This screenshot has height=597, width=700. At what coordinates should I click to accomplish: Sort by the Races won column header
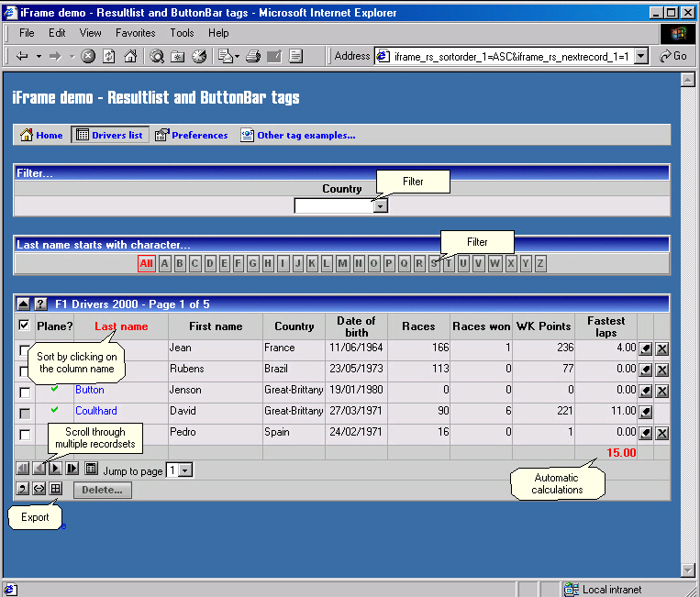482,326
